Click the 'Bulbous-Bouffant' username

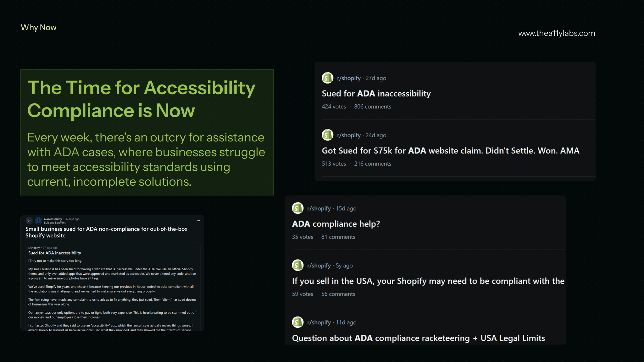(x=55, y=223)
